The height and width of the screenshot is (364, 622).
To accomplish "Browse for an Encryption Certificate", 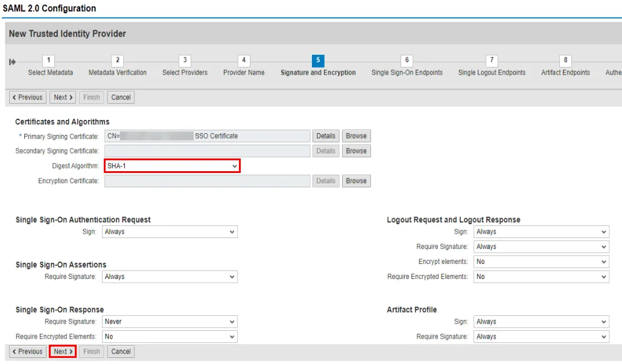I will click(x=356, y=181).
